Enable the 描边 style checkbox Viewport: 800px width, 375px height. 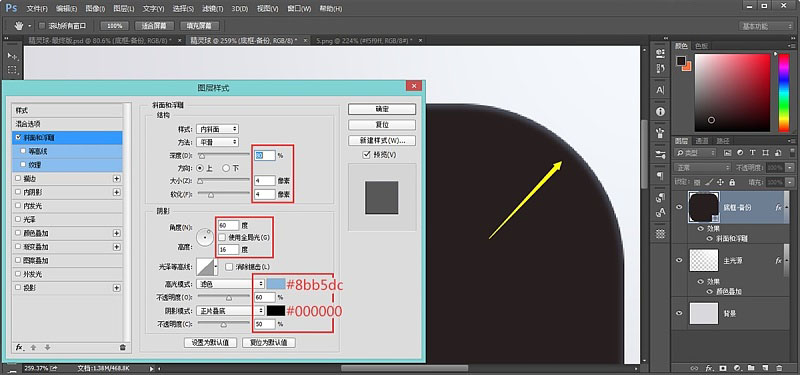pos(19,179)
